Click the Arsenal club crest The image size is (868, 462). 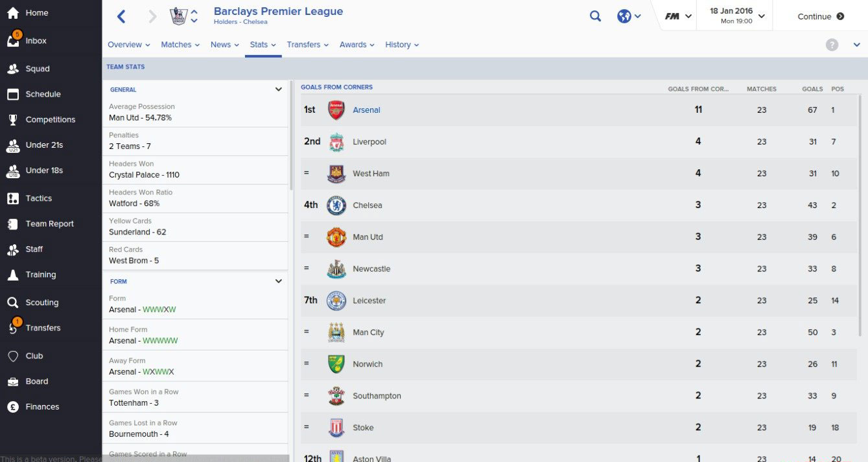[x=336, y=110]
